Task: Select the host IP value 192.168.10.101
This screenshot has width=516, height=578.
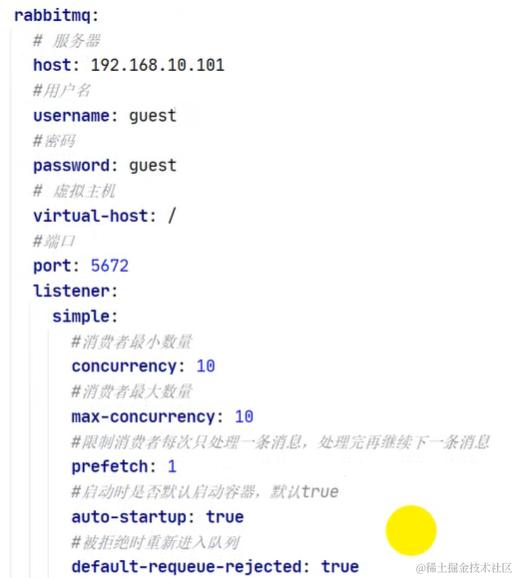Action: pyautogui.click(x=157, y=65)
